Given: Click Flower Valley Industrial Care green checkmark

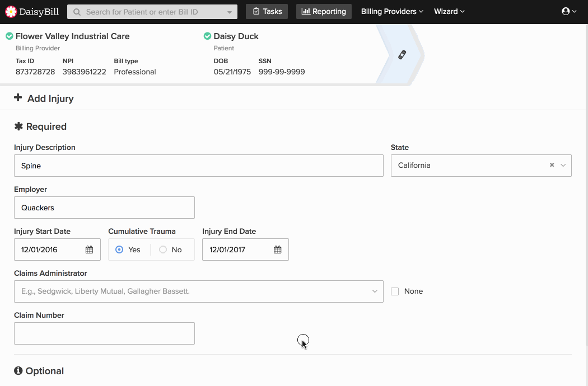Looking at the screenshot, I should click(10, 36).
